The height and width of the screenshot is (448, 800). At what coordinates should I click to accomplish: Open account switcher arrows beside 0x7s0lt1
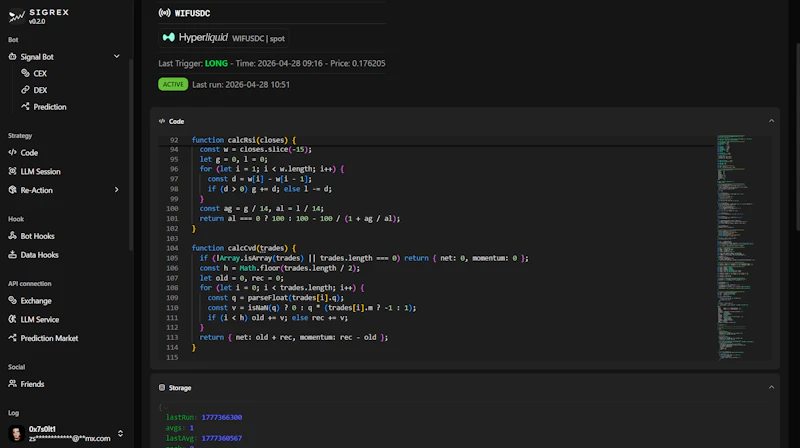120,433
